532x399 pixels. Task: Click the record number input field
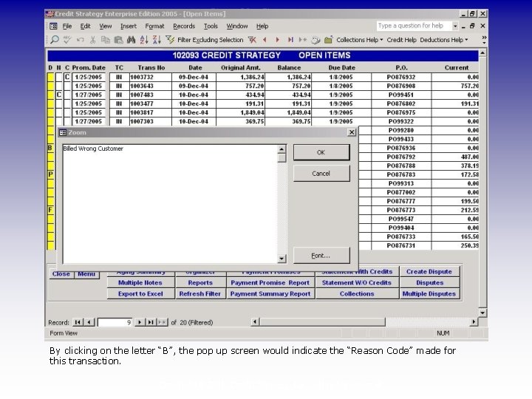[115, 322]
